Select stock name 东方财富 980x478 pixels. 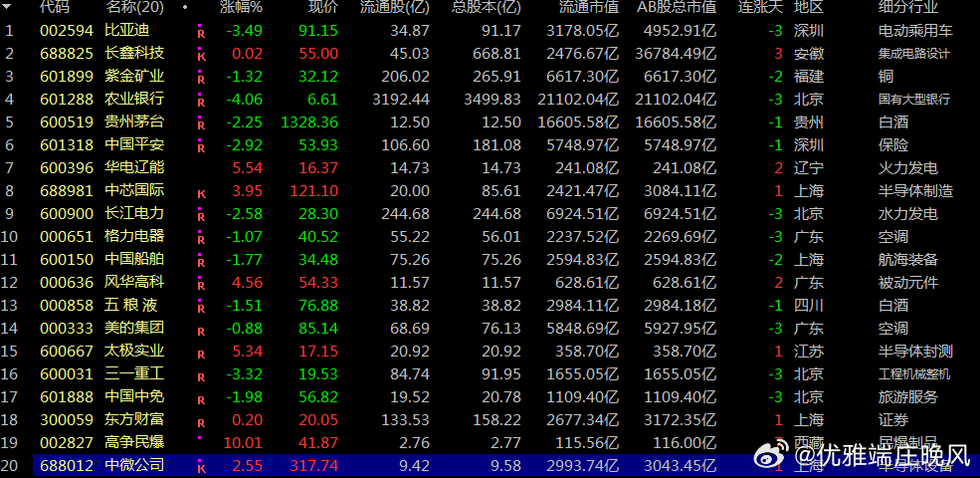tap(134, 419)
